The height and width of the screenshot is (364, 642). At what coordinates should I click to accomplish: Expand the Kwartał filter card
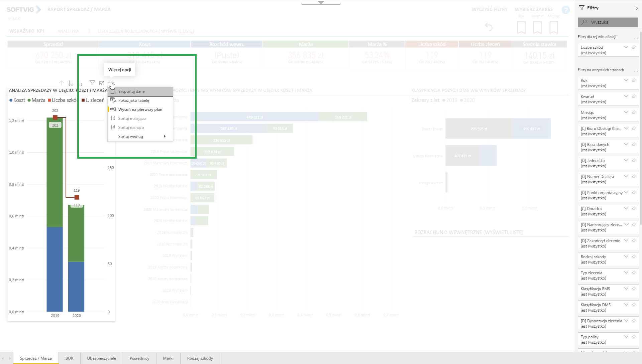626,97
